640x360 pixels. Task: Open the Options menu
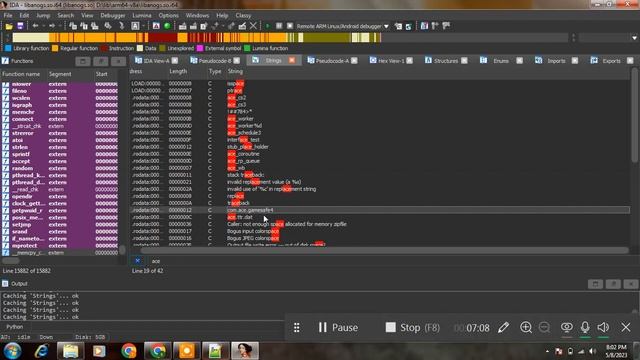pyautogui.click(x=169, y=16)
